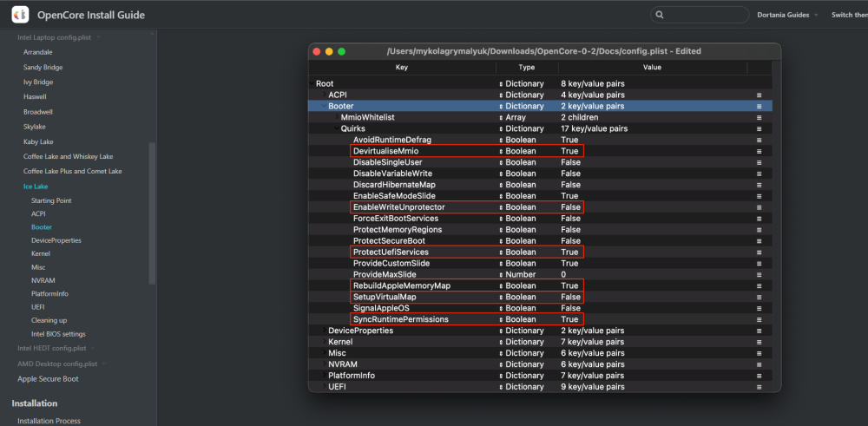Jump to DeviceProperties sidebar section
Viewport: 868px width, 426px height.
click(x=56, y=240)
